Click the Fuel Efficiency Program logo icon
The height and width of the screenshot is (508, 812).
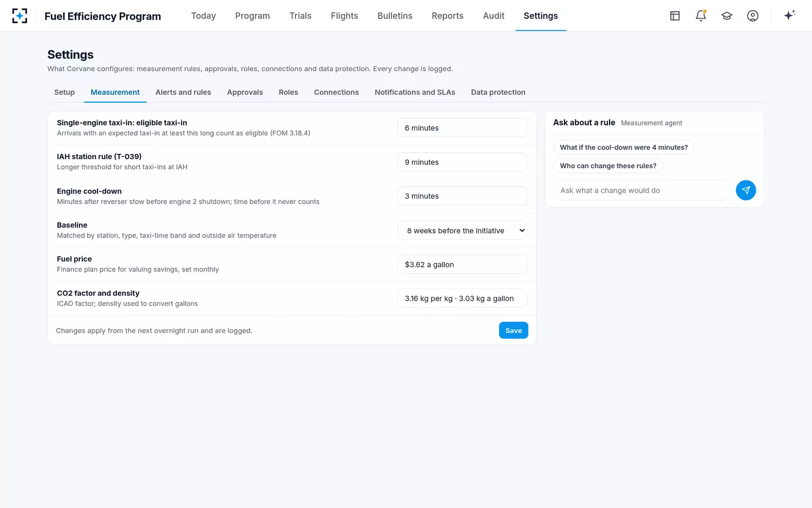(20, 16)
